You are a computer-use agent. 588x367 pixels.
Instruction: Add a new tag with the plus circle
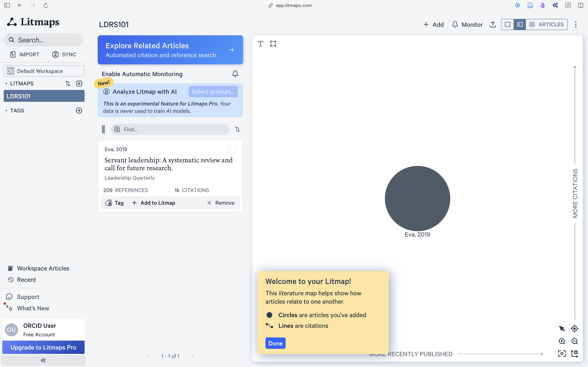coord(79,110)
